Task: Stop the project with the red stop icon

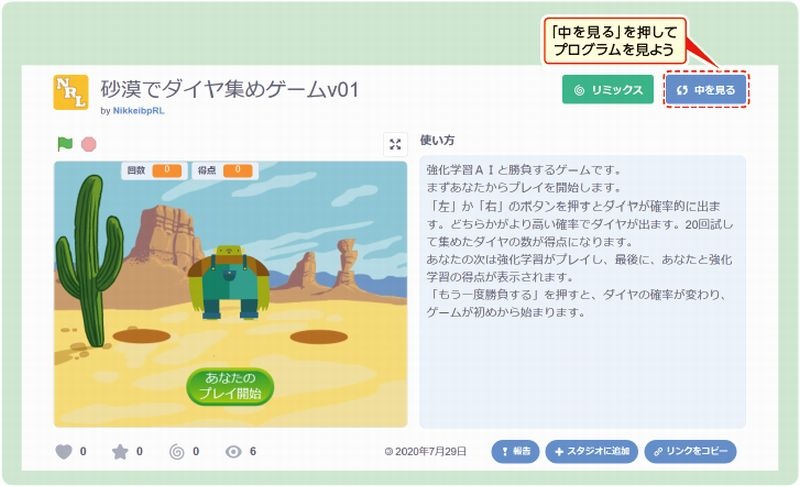Action: 89,144
